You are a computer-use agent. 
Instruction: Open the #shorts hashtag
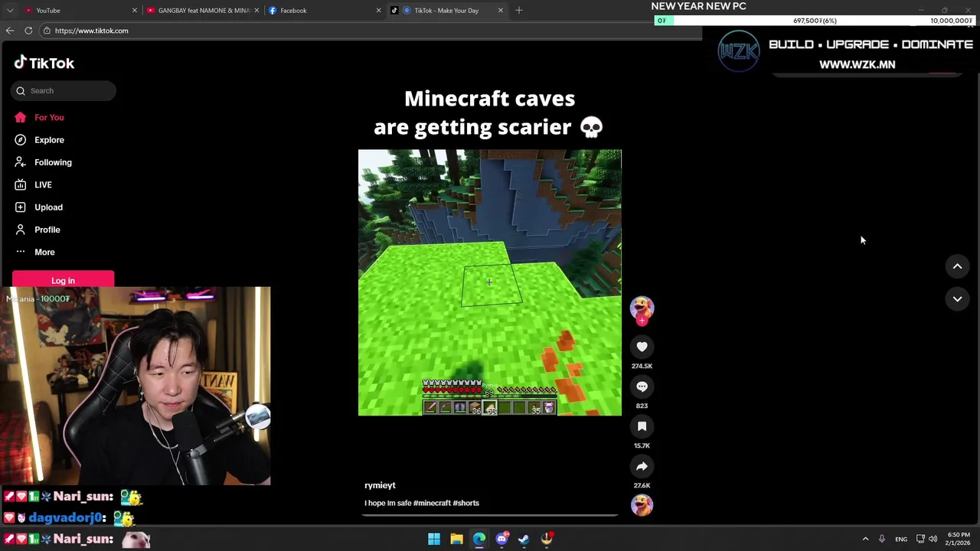pos(465,503)
